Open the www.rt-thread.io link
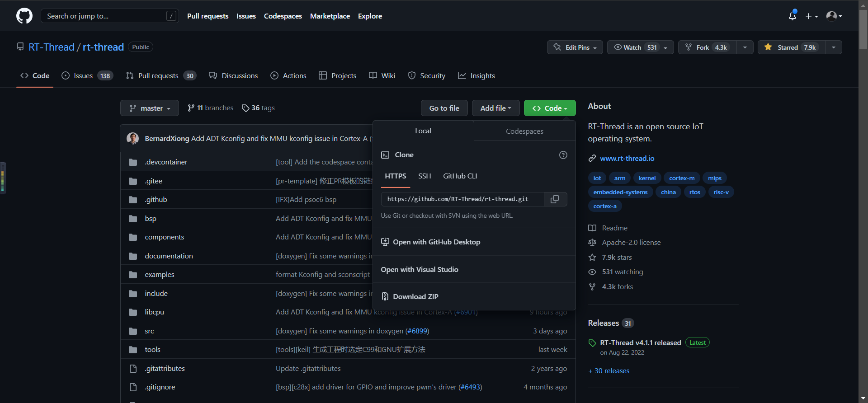The width and height of the screenshot is (868, 403). (627, 159)
